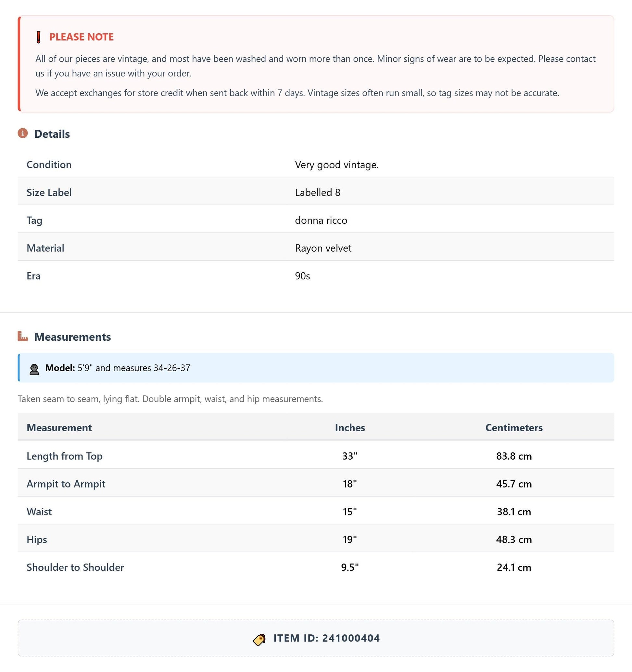Click the PLEASE NOTE heading
Viewport: 632px width, 672px height.
[x=82, y=37]
